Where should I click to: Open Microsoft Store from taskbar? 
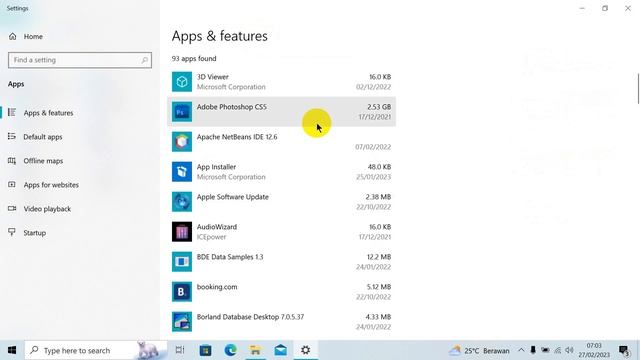coord(205,350)
